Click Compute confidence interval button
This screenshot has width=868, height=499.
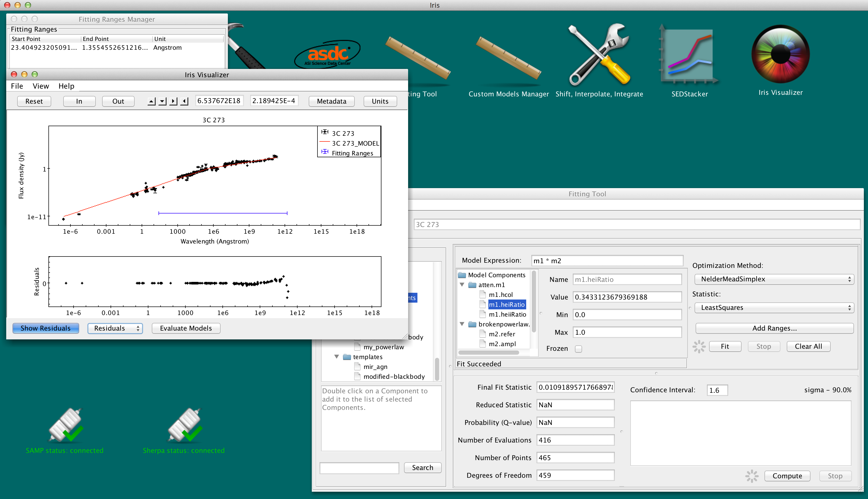tap(787, 476)
